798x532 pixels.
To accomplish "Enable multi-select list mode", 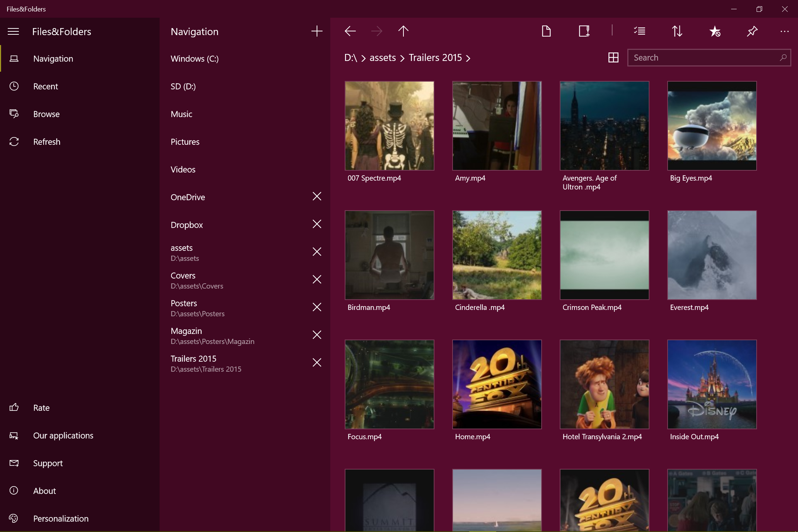I will 640,31.
